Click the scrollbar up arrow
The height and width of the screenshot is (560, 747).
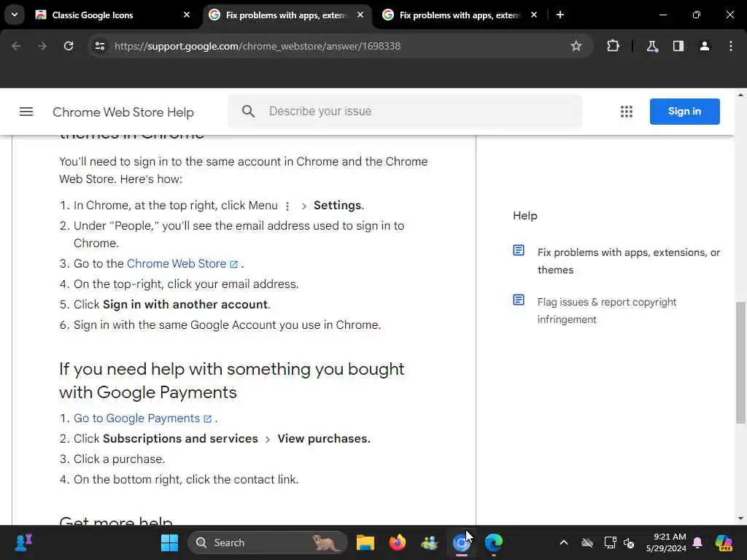click(x=740, y=95)
